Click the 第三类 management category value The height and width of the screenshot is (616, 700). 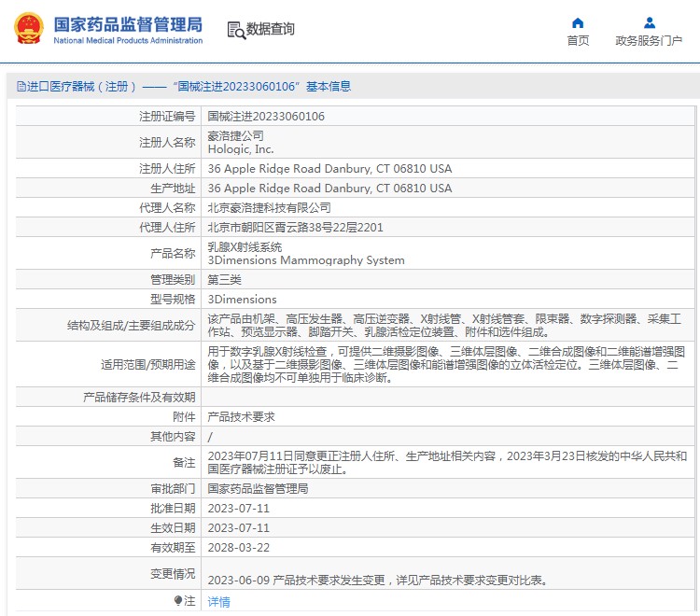point(224,280)
